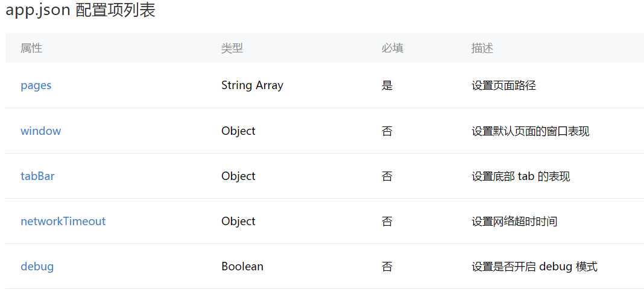Click the 设置页面路径 description
Viewport: 644px width, 301px height.
pyautogui.click(x=504, y=85)
